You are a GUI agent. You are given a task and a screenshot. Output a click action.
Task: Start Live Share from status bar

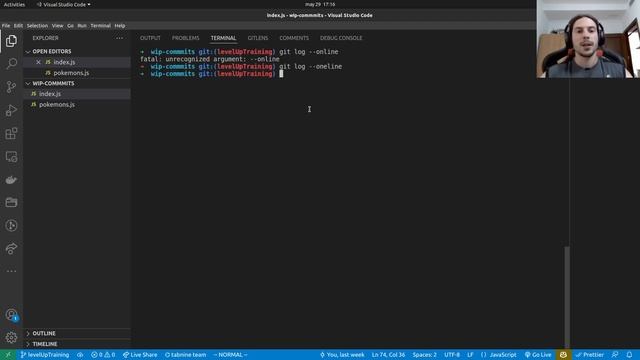coord(140,355)
